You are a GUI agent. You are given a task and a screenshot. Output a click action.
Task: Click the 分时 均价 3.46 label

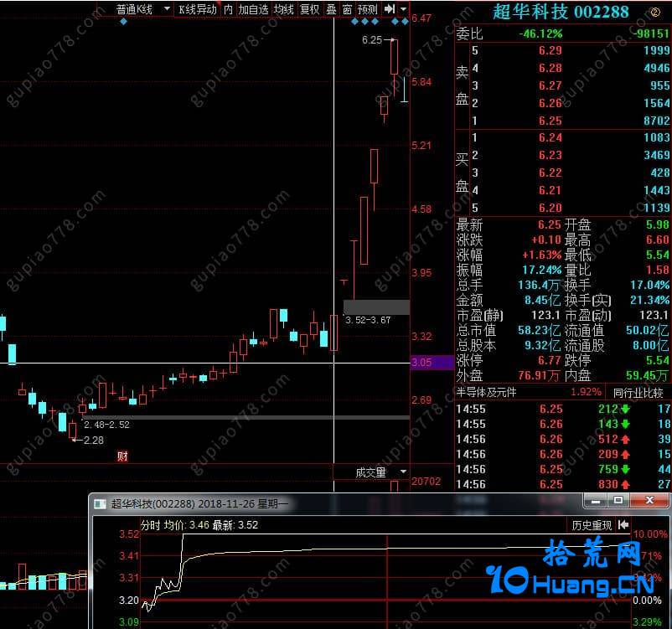point(175,525)
